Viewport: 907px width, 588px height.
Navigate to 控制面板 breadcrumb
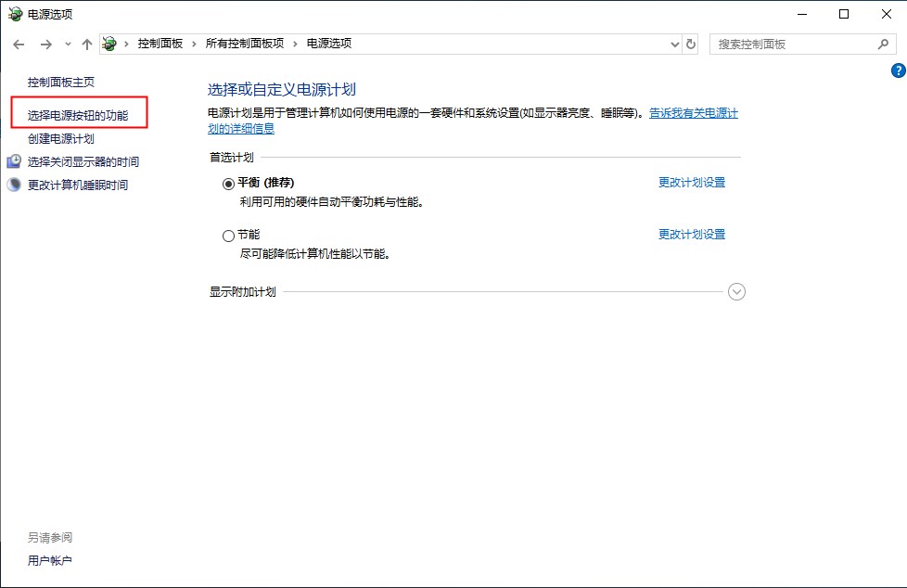point(160,44)
